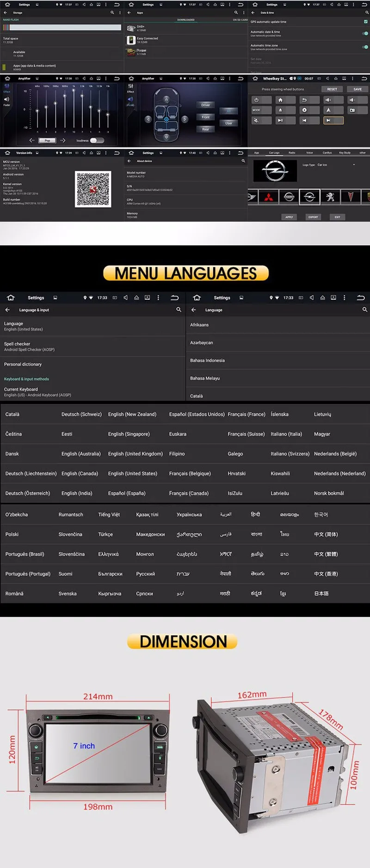Click the APPLY button under logos
This screenshot has height=868, width=370.
click(289, 217)
